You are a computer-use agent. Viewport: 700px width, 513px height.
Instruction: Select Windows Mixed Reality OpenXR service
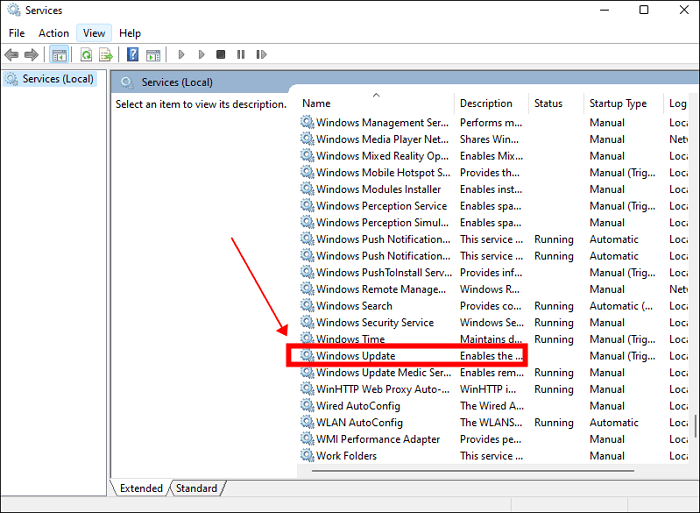click(493, 156)
